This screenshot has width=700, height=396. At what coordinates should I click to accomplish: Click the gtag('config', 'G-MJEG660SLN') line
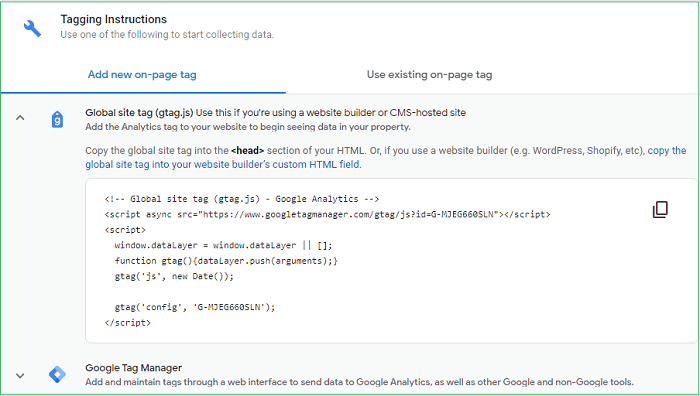pos(195,307)
